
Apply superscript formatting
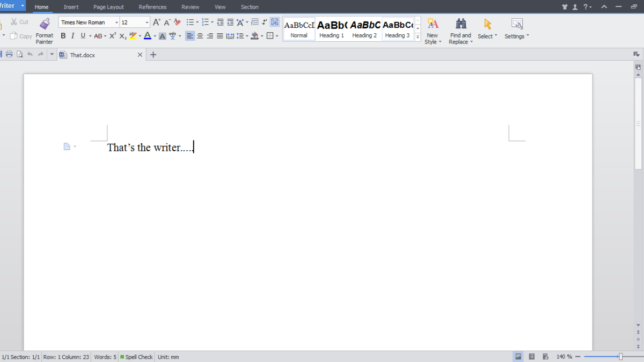(x=113, y=36)
